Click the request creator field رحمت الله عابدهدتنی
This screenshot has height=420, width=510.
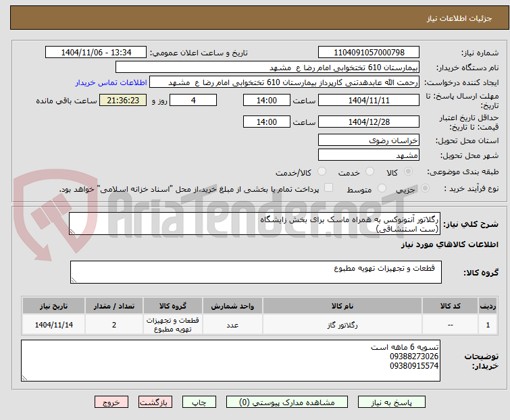pos(284,82)
